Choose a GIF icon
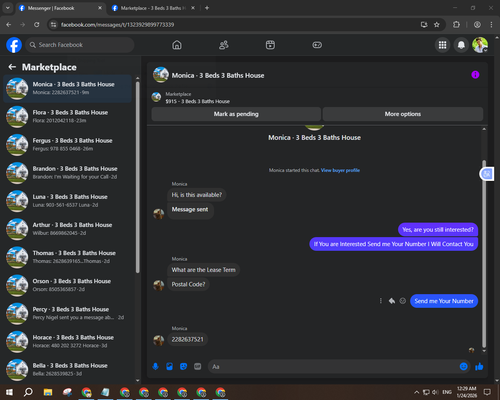This screenshot has width=500, height=400. coord(198,367)
